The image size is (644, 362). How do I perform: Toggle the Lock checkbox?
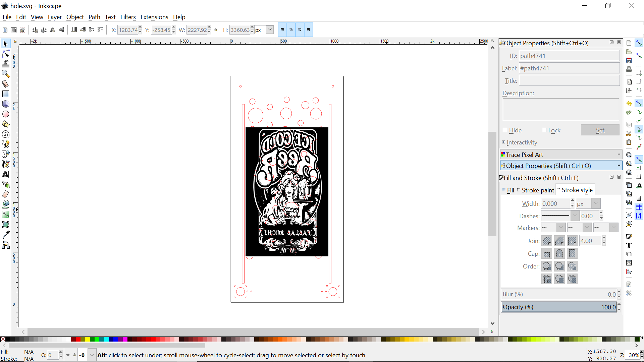click(x=544, y=130)
